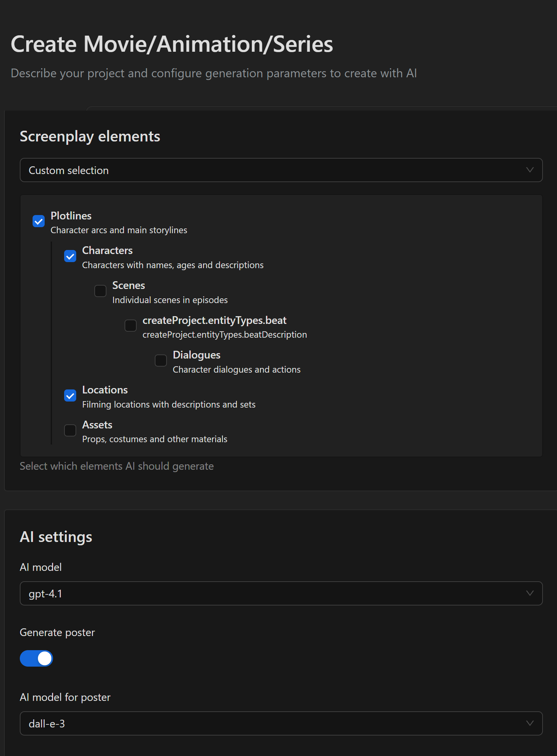Click the Assets label text
Image resolution: width=557 pixels, height=756 pixels.
[97, 424]
